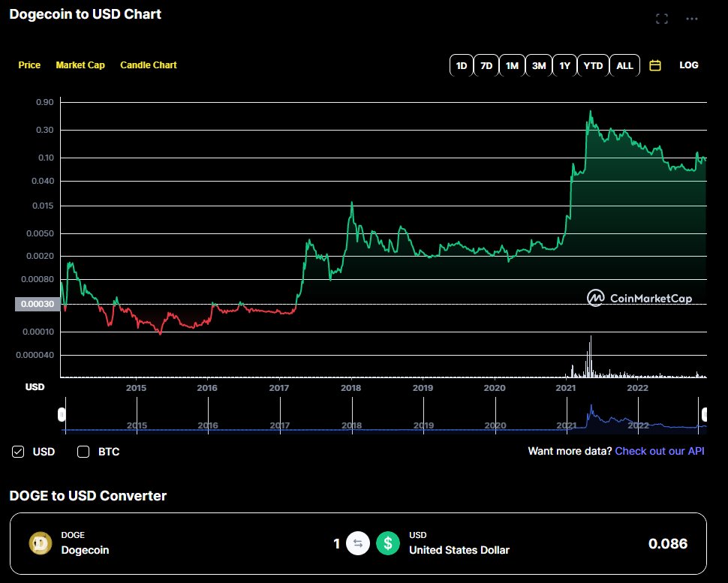Click the 0.10 y-axis label
This screenshot has height=583, width=728.
(x=46, y=158)
